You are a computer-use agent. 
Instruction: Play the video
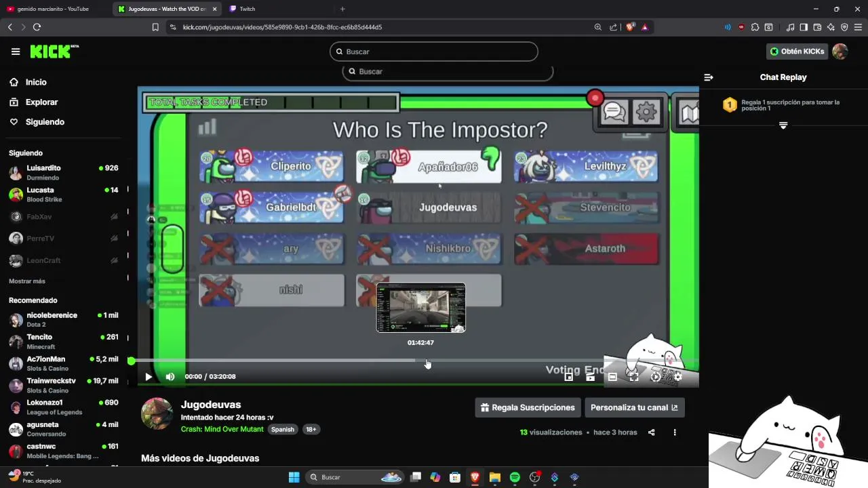149,377
